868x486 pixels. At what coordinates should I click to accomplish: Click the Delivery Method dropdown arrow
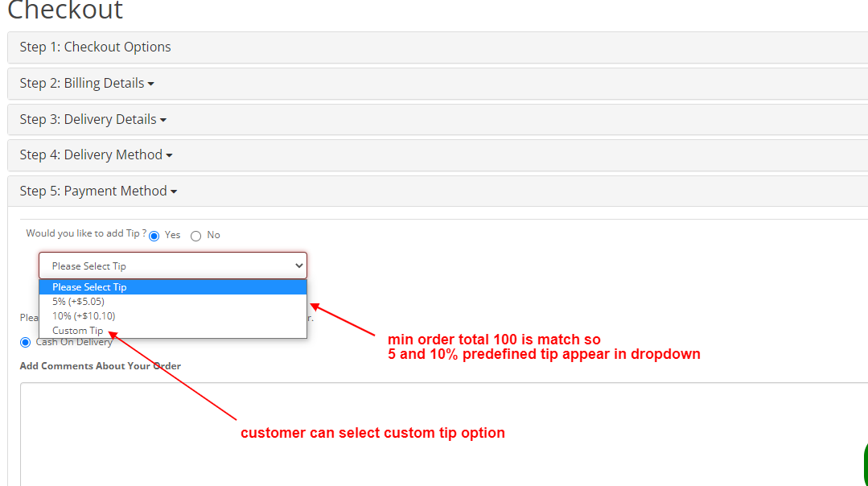(171, 154)
